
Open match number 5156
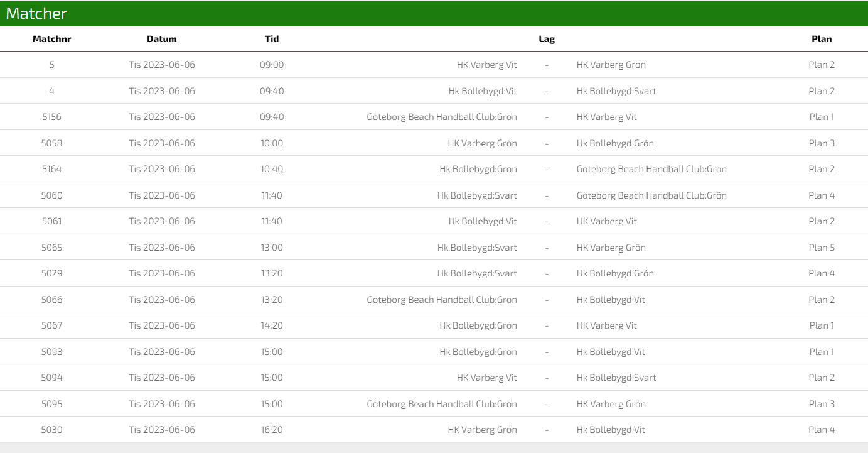(51, 117)
